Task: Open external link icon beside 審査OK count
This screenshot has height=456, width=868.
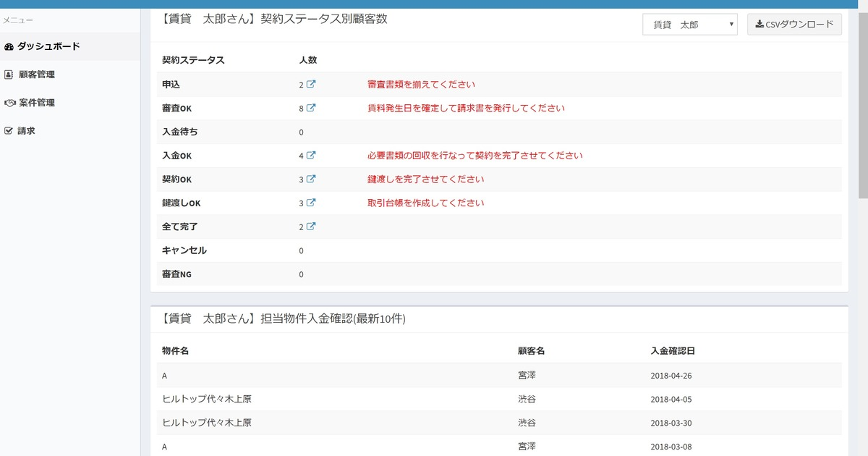Action: 311,108
